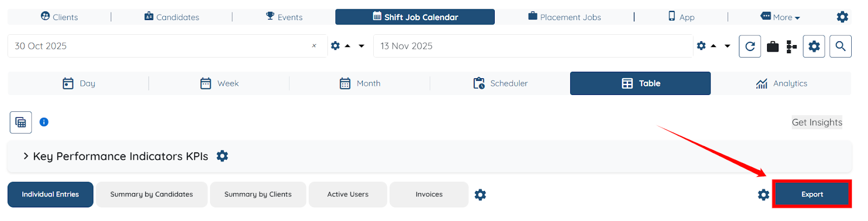Click the blue info icon
Screen dimensions: 868x221
(44, 122)
